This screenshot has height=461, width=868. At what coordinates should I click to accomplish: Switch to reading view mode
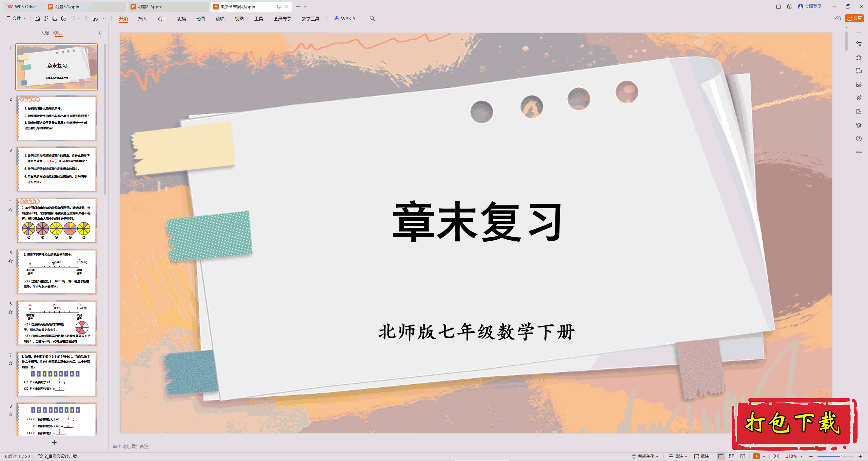pos(743,456)
